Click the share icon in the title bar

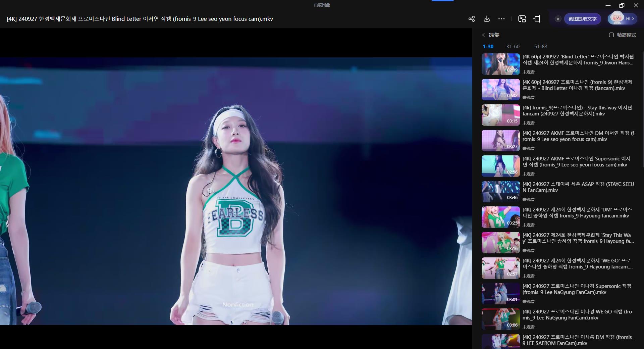[x=471, y=19]
